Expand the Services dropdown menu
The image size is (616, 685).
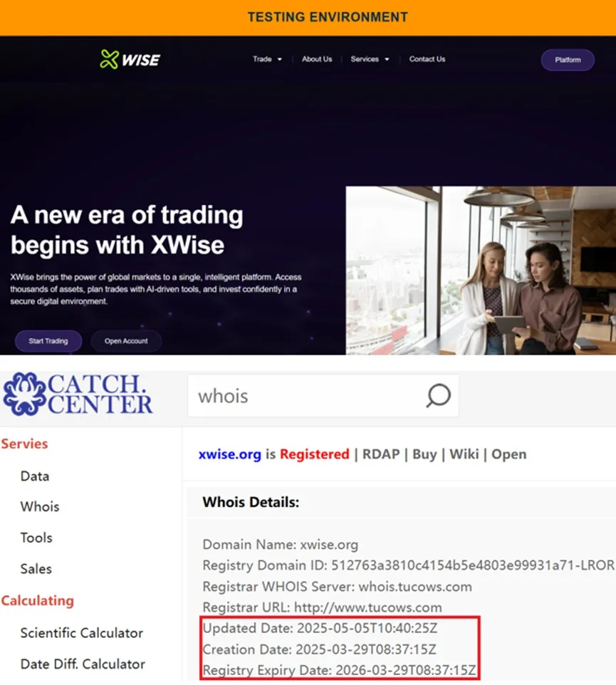[370, 59]
